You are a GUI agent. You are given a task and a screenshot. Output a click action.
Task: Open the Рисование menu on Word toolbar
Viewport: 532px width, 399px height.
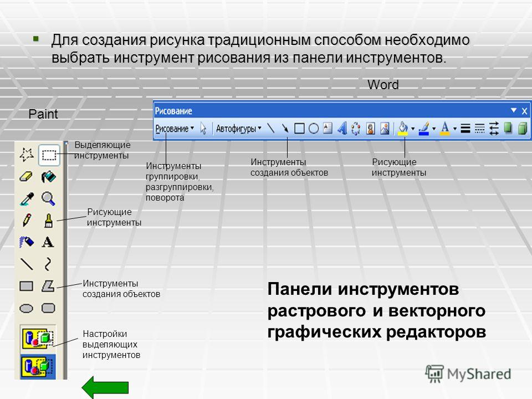[x=175, y=129]
